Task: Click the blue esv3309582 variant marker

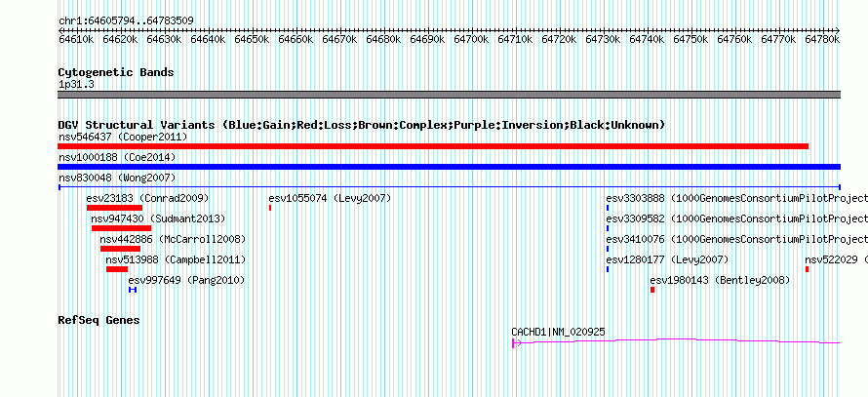Action: click(608, 228)
